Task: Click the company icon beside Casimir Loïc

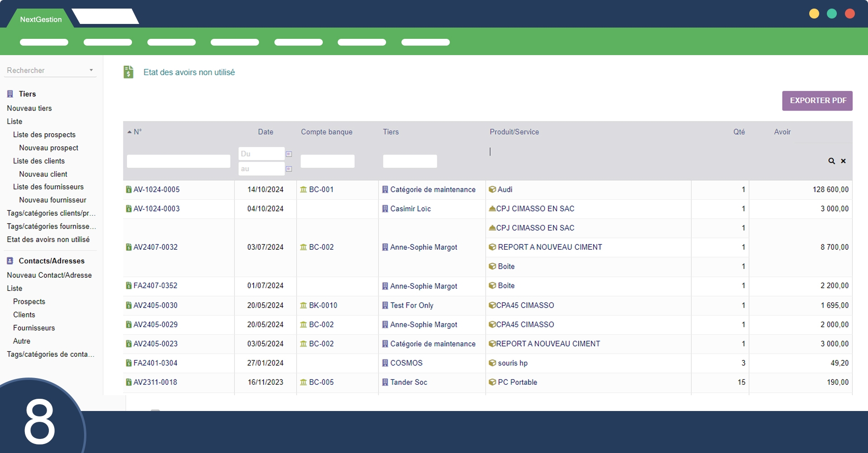Action: pos(385,209)
